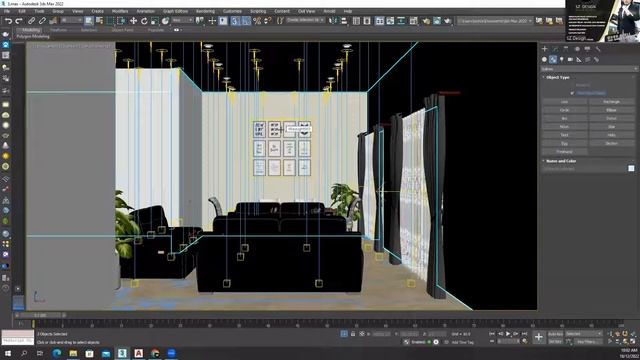Click the Redo arrow icon
Image resolution: width=640 pixels, height=360 pixels.
click(x=19, y=21)
